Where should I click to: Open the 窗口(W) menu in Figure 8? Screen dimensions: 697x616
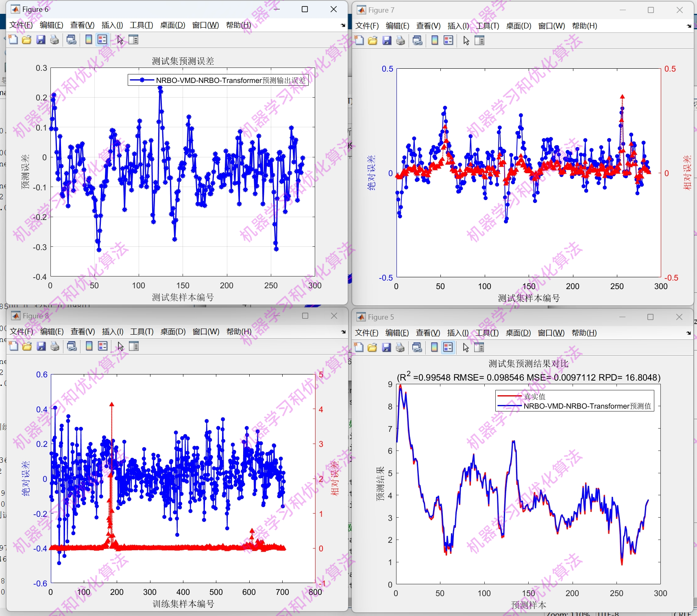coord(206,332)
